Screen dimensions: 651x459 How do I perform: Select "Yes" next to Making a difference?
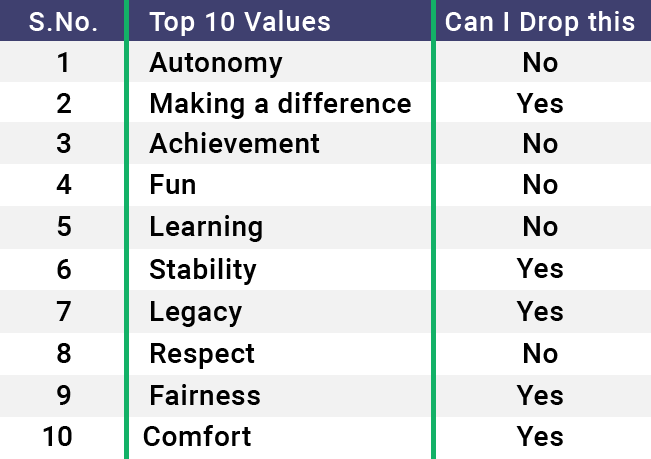[540, 104]
